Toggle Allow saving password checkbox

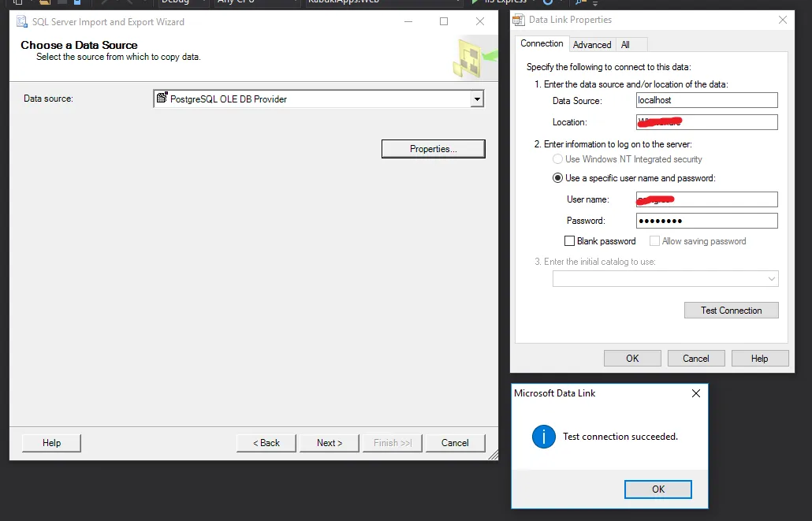[x=654, y=241]
